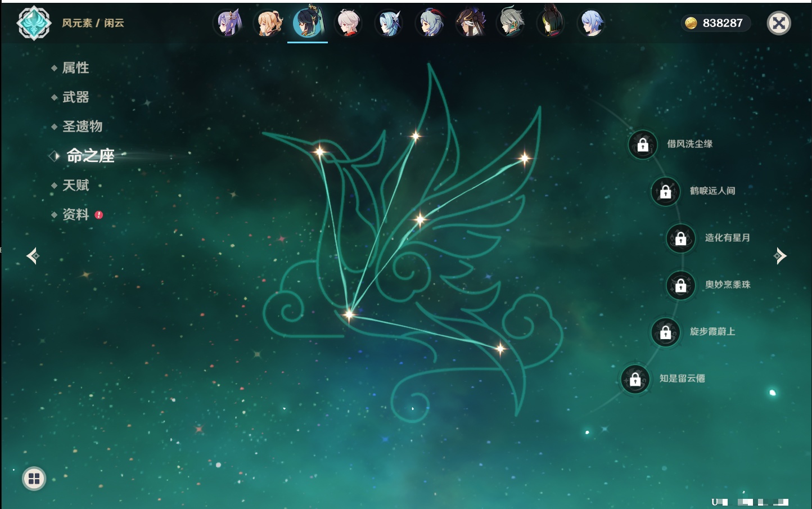Switch to the light-blue-haired Ayato avatar

tap(591, 24)
